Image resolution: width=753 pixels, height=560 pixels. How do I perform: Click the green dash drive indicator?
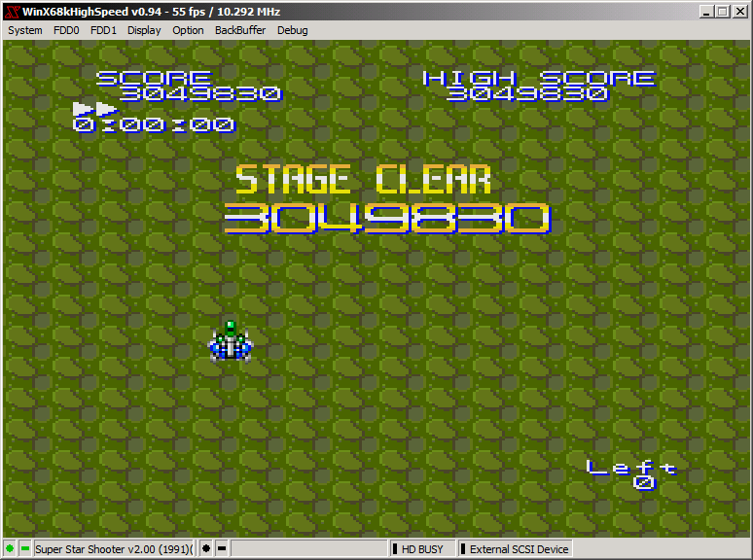click(x=25, y=548)
